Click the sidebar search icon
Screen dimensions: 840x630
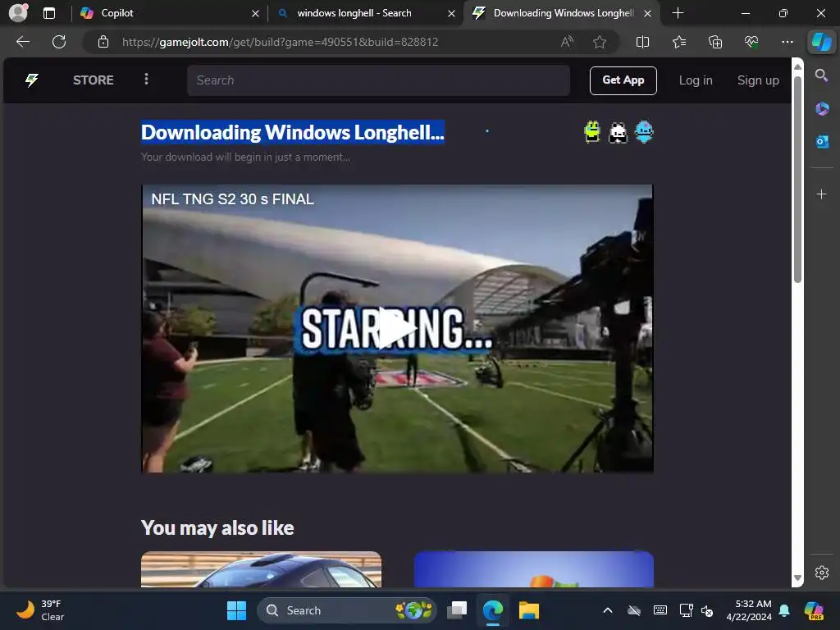[x=821, y=75]
